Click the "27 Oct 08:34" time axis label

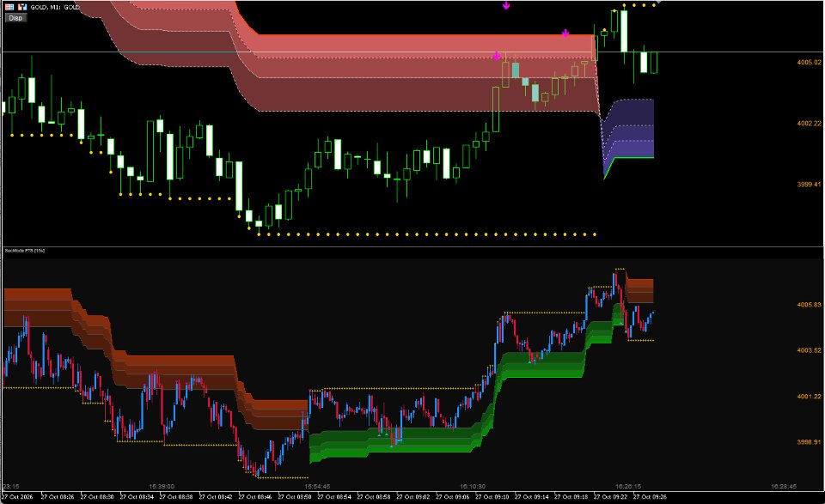tap(137, 496)
